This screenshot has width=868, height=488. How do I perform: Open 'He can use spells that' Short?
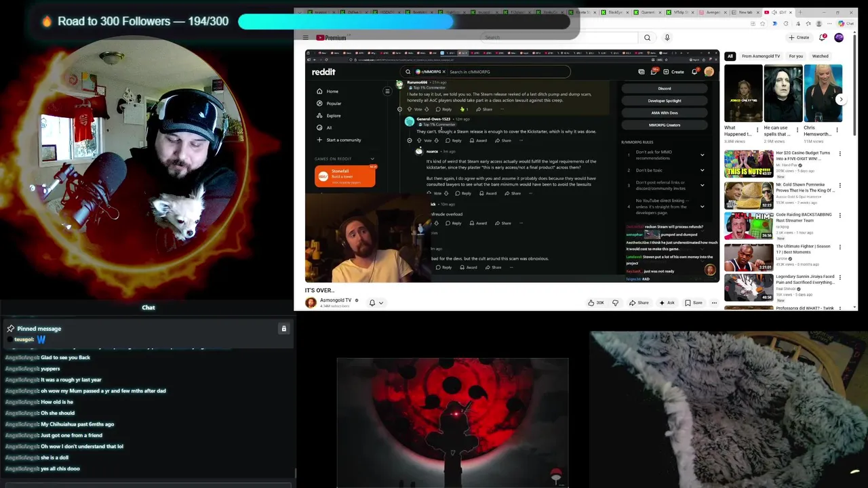click(x=783, y=94)
